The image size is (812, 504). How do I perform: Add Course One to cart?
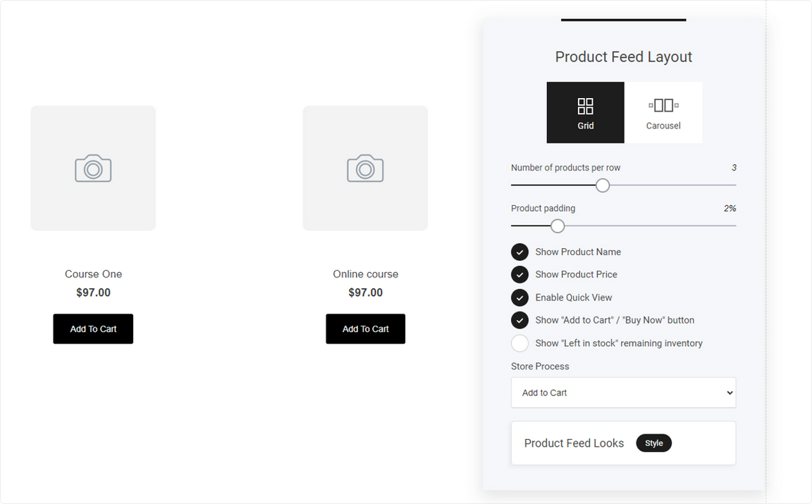(x=93, y=329)
